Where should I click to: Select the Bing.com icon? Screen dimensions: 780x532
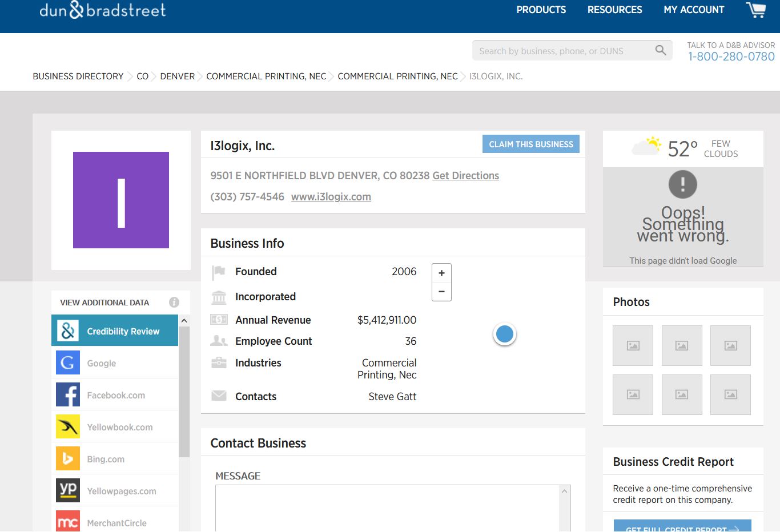(x=68, y=458)
